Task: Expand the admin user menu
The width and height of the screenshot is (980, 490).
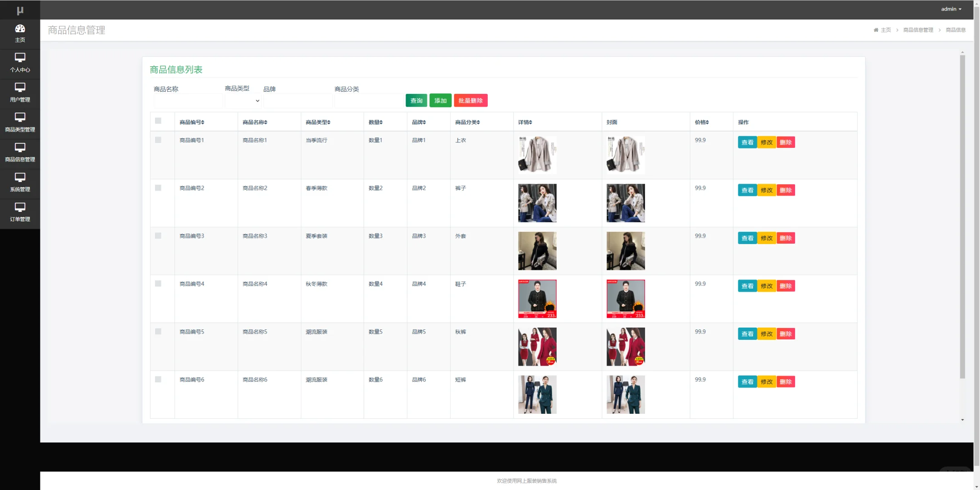Action: tap(951, 9)
